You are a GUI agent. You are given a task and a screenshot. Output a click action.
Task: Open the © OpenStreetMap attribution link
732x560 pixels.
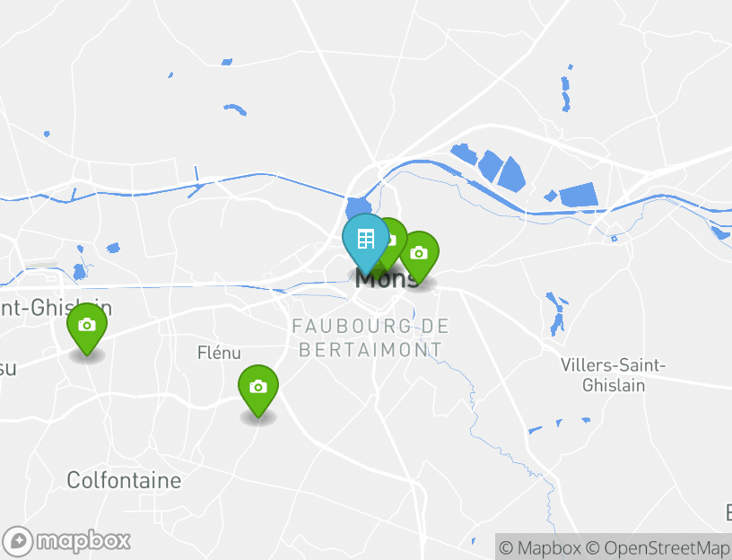click(658, 547)
